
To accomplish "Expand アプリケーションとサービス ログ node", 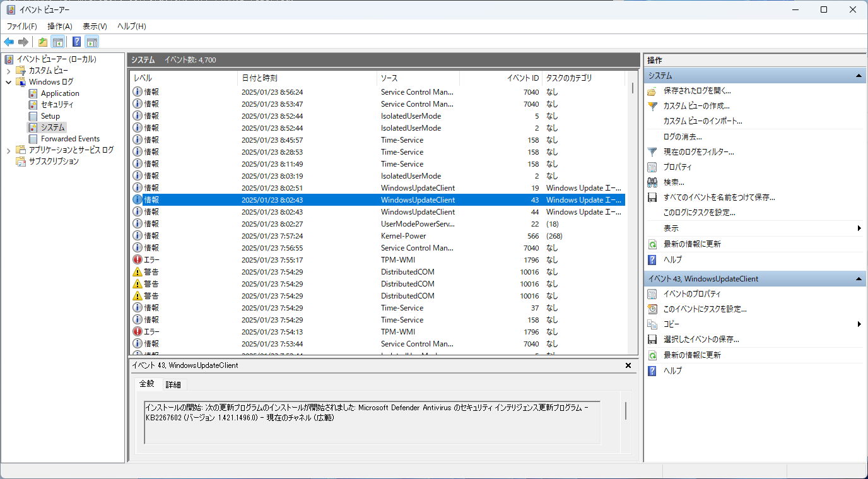I will [x=9, y=150].
